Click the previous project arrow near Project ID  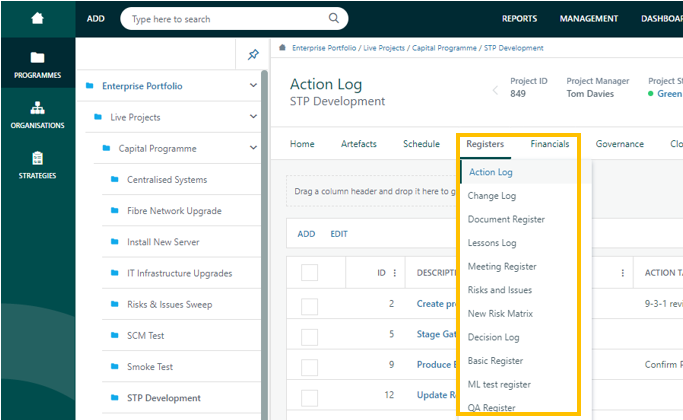pos(495,90)
